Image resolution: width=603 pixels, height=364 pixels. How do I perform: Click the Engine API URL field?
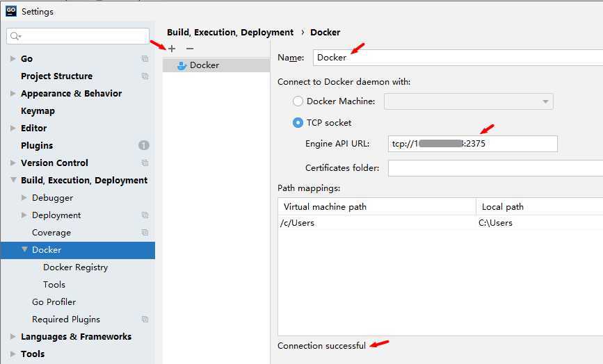tap(473, 144)
